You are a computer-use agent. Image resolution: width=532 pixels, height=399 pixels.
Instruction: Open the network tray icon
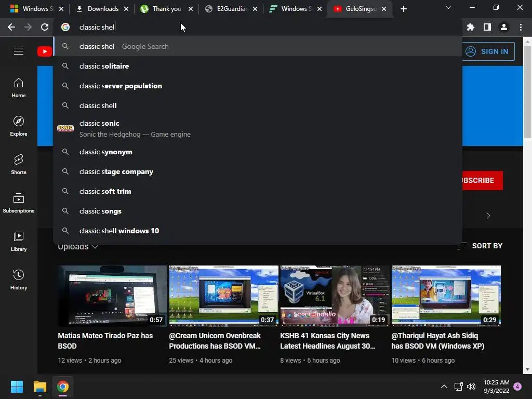click(459, 387)
